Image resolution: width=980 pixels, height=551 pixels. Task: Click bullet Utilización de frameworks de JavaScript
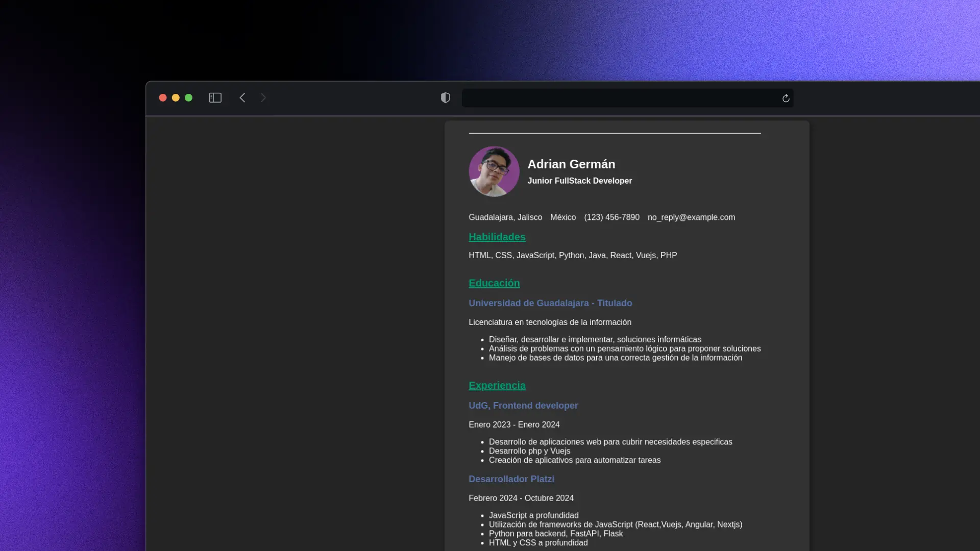616,524
